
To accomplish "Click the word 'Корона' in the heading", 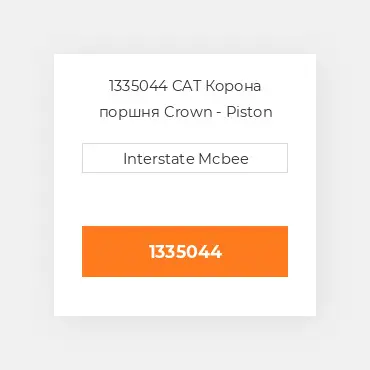I will (233, 86).
